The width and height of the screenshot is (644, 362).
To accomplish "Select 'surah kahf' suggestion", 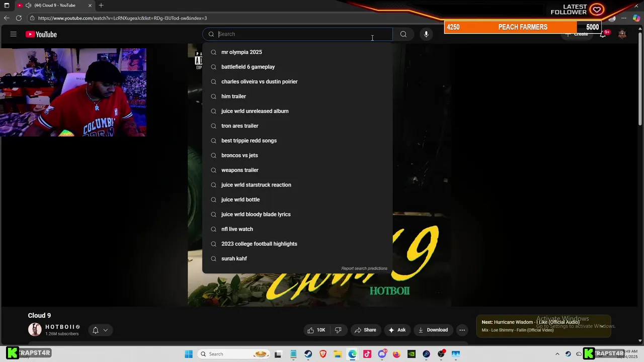I will click(297, 258).
